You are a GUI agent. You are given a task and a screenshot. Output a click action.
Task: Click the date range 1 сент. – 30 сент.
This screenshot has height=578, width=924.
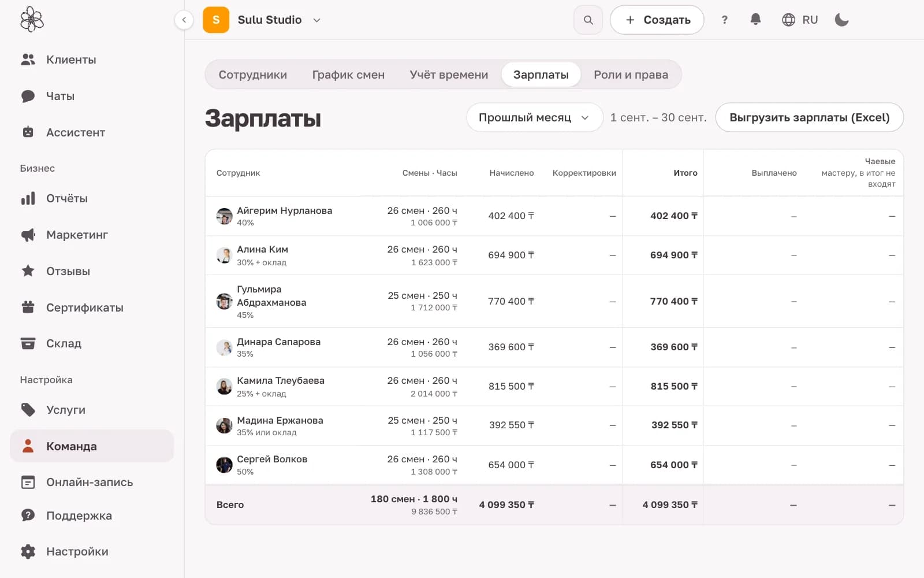658,117
